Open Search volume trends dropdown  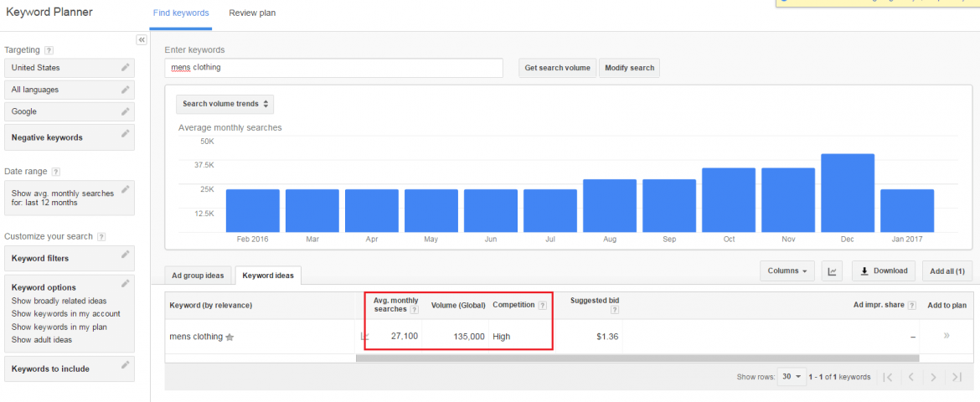tap(225, 104)
